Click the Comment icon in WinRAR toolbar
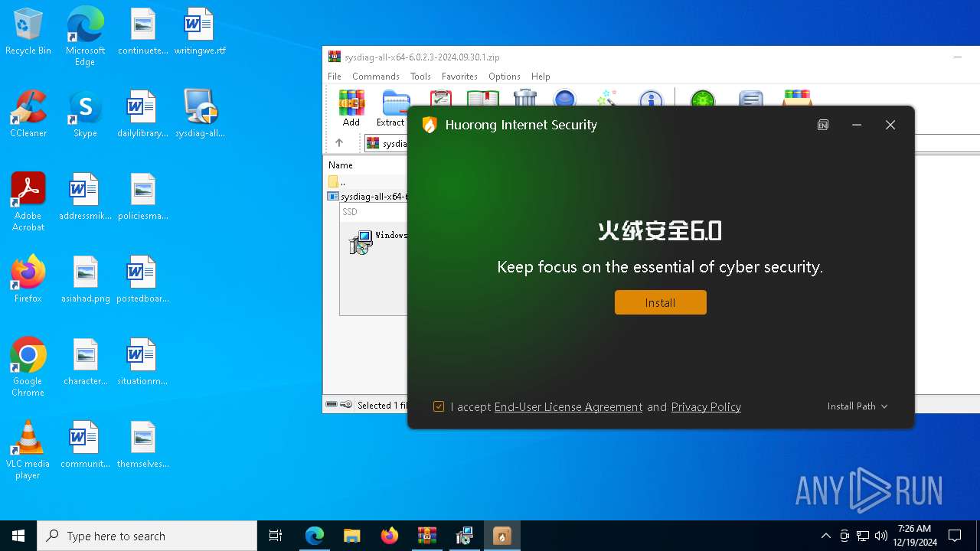 pos(751,98)
